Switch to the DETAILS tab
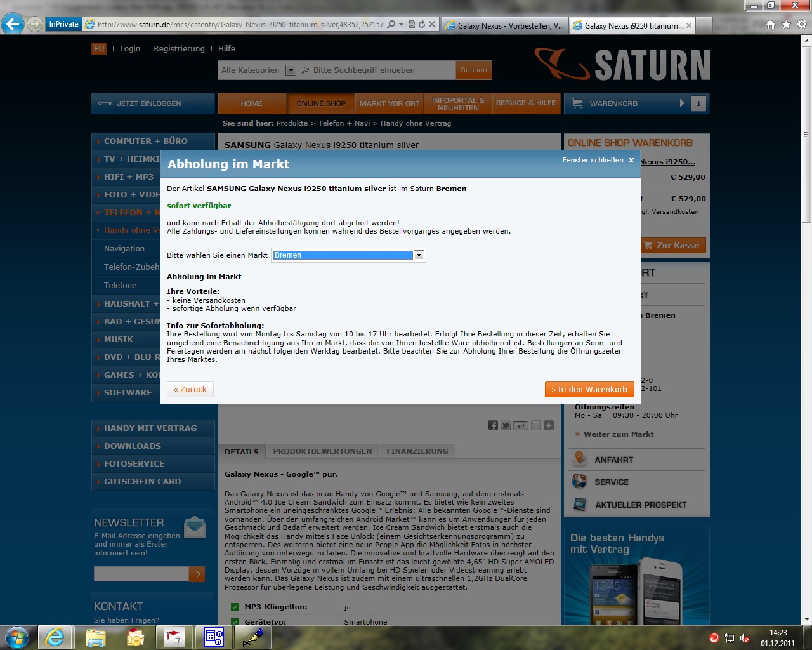Screen dimensions: 812x650 [x=242, y=451]
